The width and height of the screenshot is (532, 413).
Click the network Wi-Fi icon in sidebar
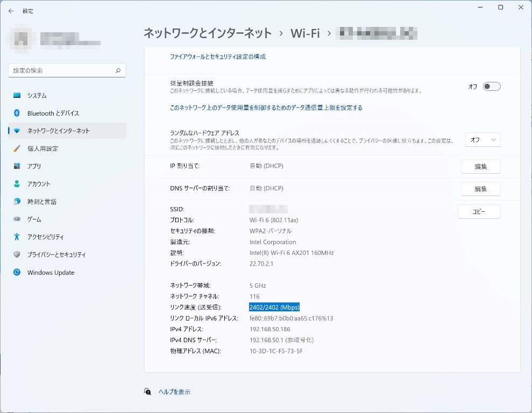click(x=17, y=131)
